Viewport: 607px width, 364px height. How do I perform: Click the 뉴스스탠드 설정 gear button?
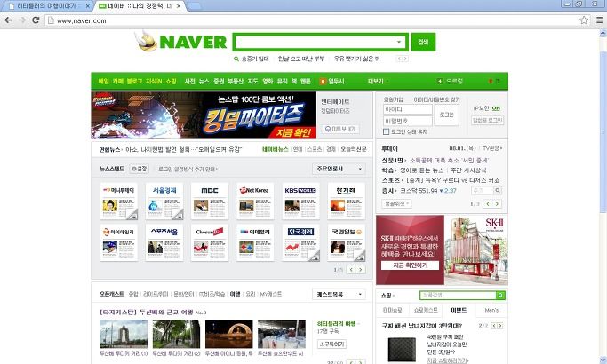[x=139, y=169]
